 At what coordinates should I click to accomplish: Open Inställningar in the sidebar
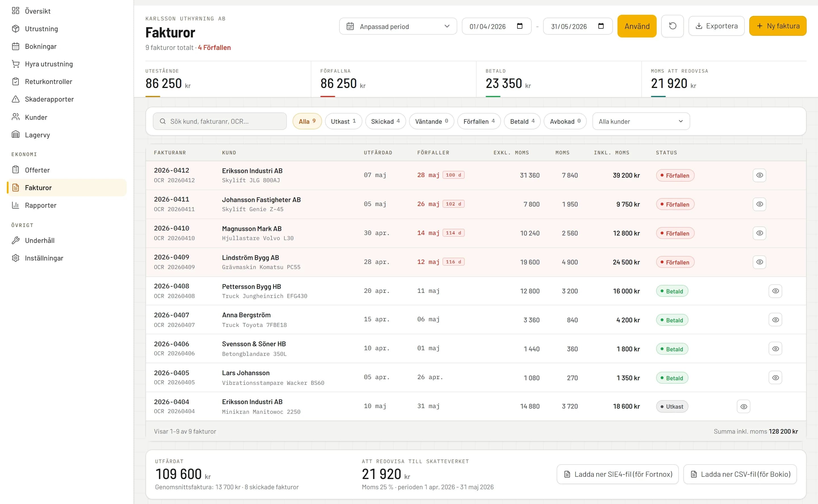coord(66,258)
